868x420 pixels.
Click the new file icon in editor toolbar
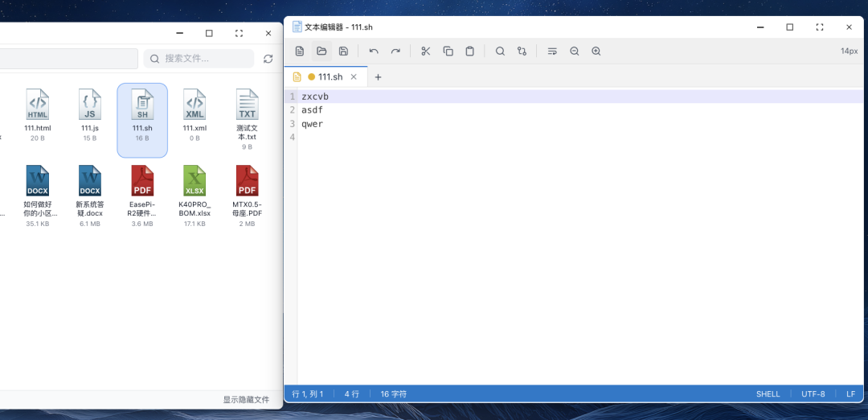coord(300,51)
